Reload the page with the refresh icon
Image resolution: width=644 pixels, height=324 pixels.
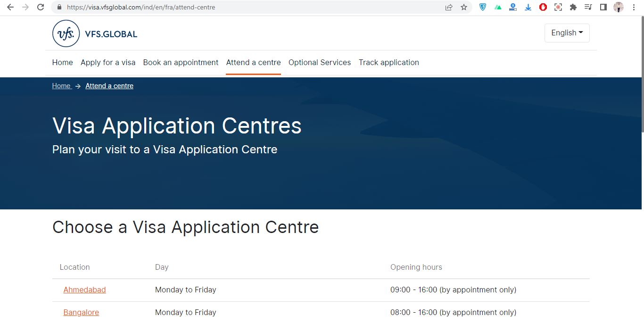pyautogui.click(x=41, y=7)
